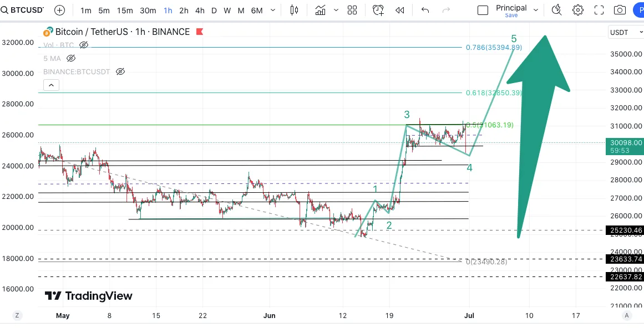The height and width of the screenshot is (328, 644).
Task: Open the Indicators panel
Action: [321, 10]
